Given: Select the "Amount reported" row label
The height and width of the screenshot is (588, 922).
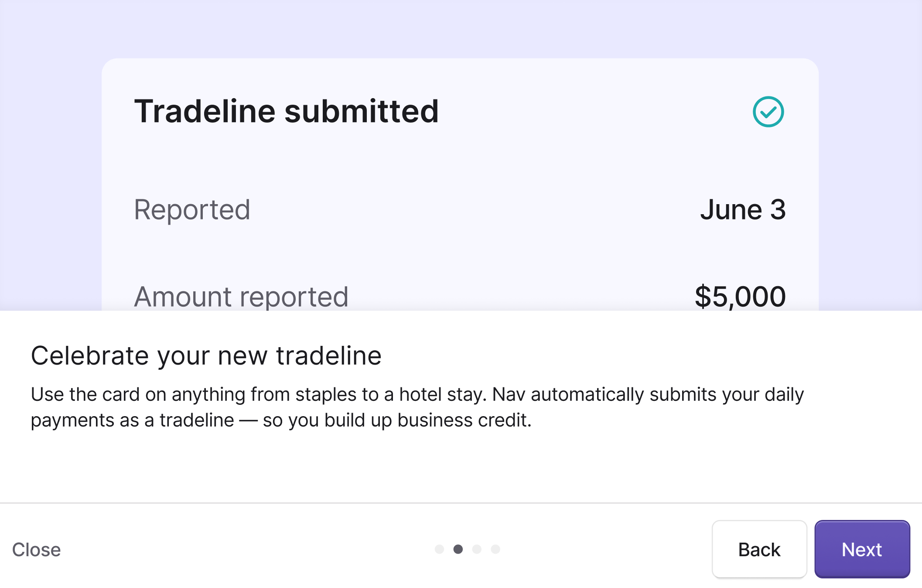Looking at the screenshot, I should [241, 297].
